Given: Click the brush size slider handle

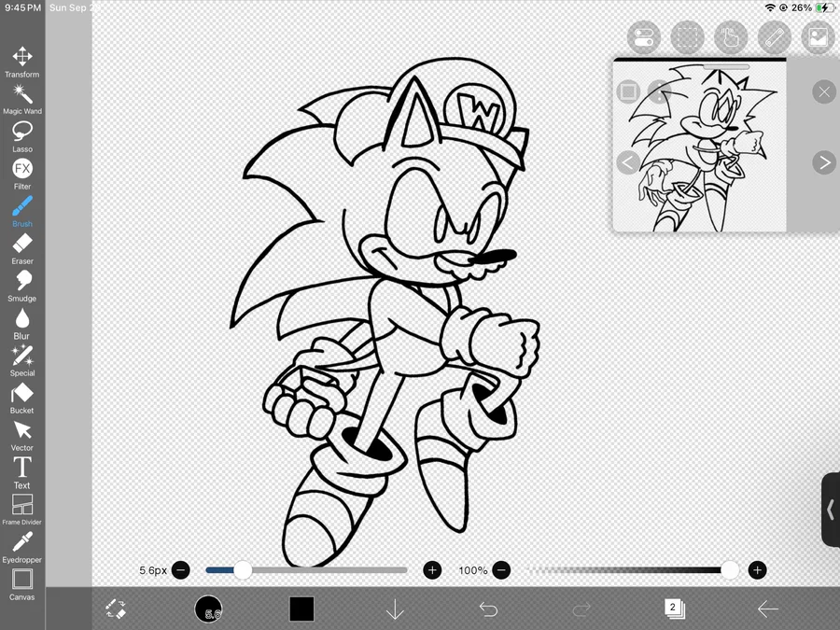Looking at the screenshot, I should [x=243, y=570].
